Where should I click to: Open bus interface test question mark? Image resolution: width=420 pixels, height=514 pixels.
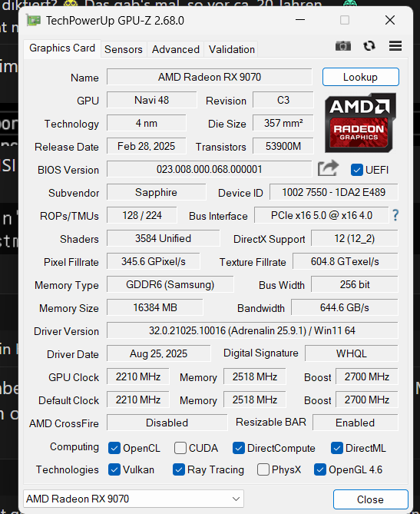click(x=395, y=215)
